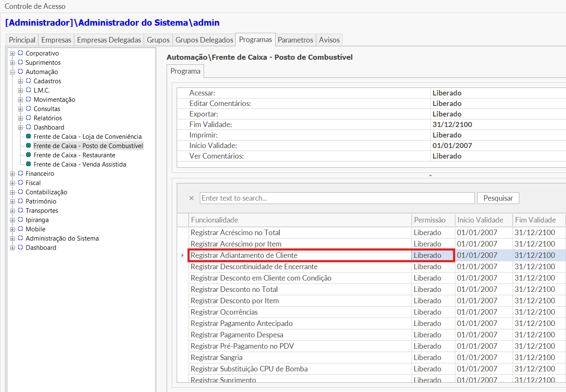Viewport: 566px width, 392px height.
Task: Open the Grupos Delegados tab
Action: pos(204,40)
